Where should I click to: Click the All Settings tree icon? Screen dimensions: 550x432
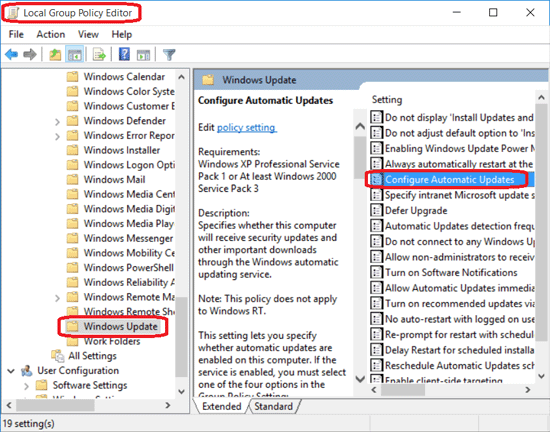[58, 356]
